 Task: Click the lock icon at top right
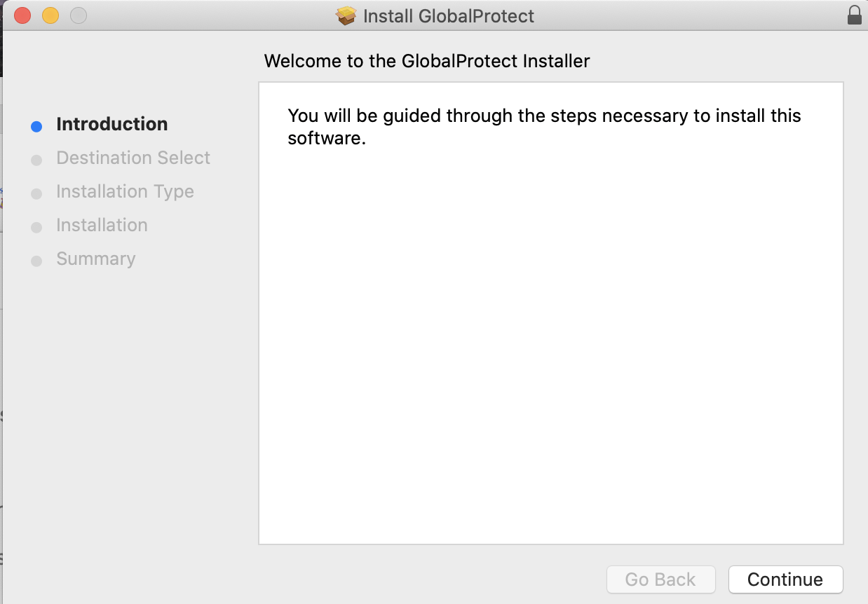click(x=854, y=14)
